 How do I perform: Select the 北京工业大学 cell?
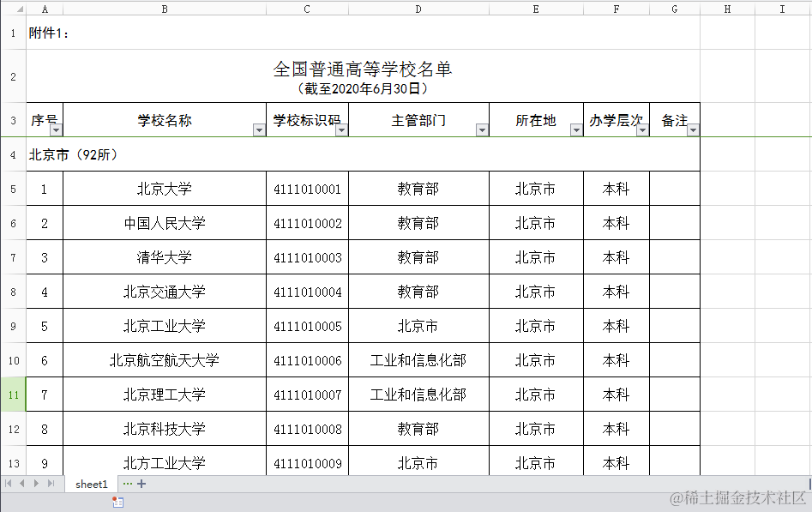pos(165,326)
